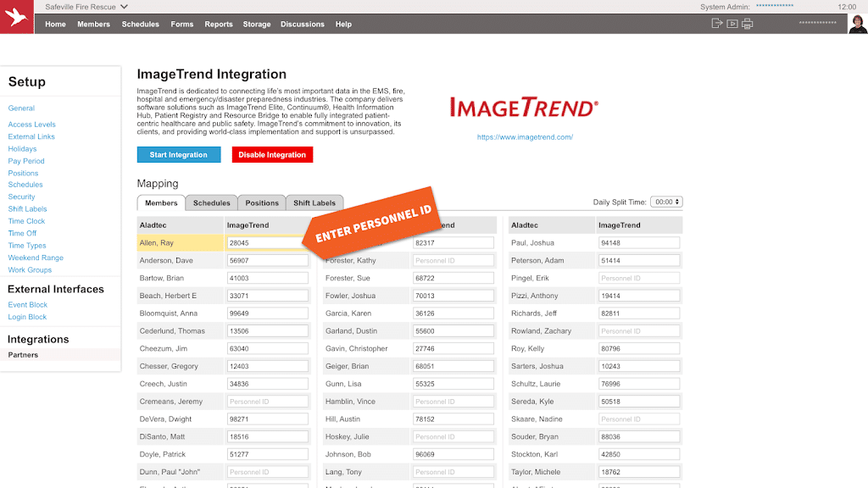868x488 pixels.
Task: Click Anderson, Dave personnel ID field
Action: coord(267,261)
